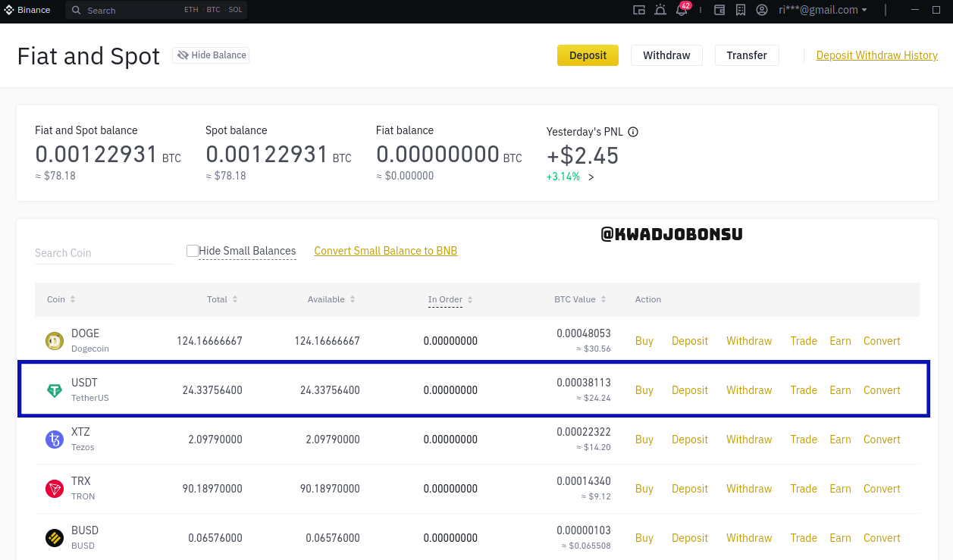
Task: Click Convert in the DOGE row
Action: click(x=882, y=341)
